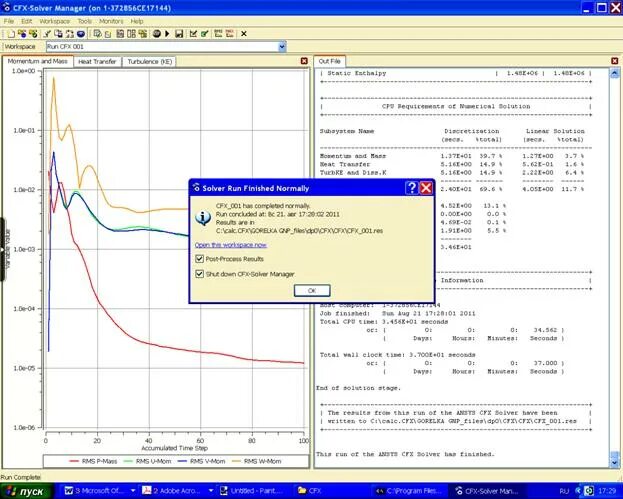Viewport: 623px width, 499px height.
Task: Click the black checkmark chart toolbar icon
Action: [x=193, y=34]
